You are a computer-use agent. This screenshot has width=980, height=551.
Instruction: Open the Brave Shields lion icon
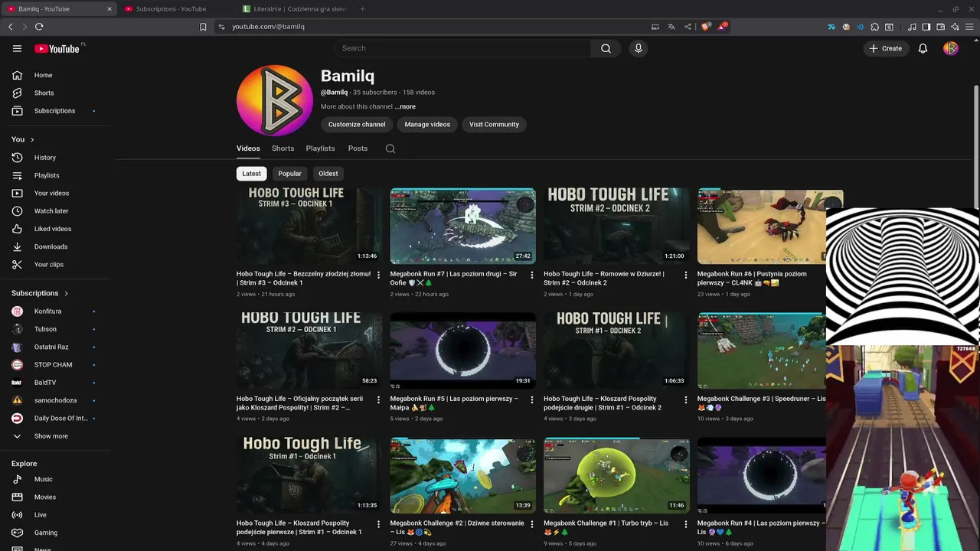click(x=706, y=27)
